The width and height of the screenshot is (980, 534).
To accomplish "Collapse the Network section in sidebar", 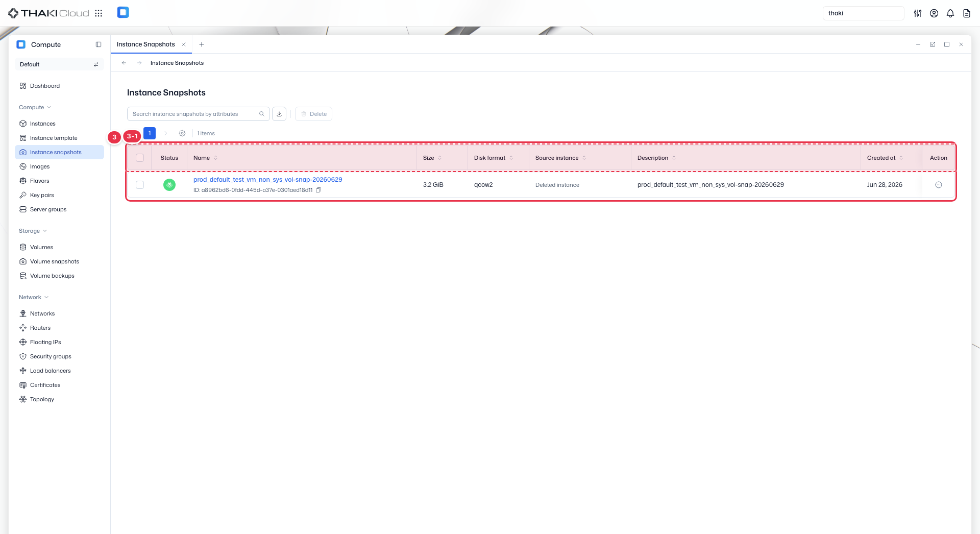I will tap(34, 297).
